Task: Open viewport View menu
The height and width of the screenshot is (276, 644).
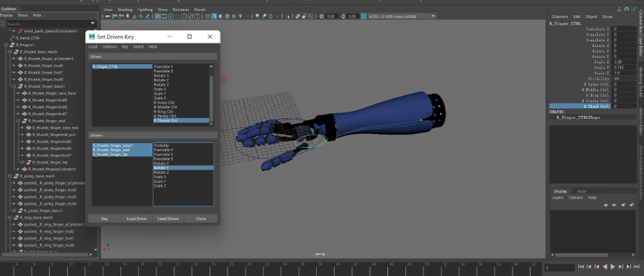Action: (x=108, y=10)
